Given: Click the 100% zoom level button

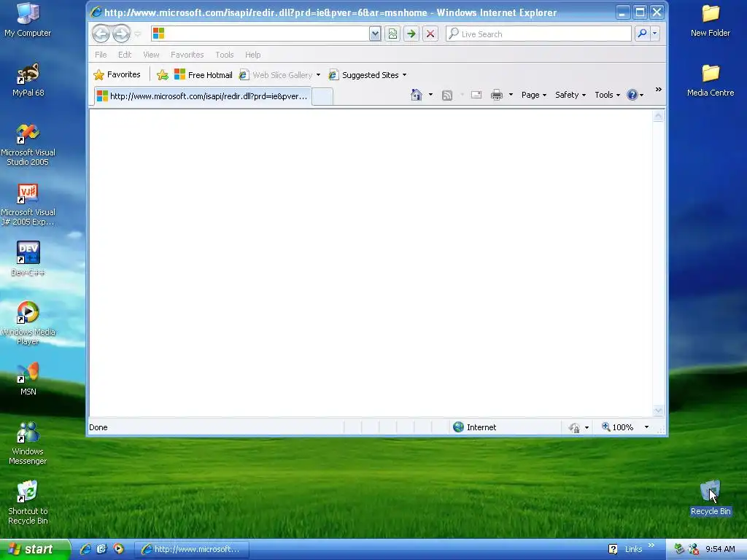Looking at the screenshot, I should (x=617, y=427).
